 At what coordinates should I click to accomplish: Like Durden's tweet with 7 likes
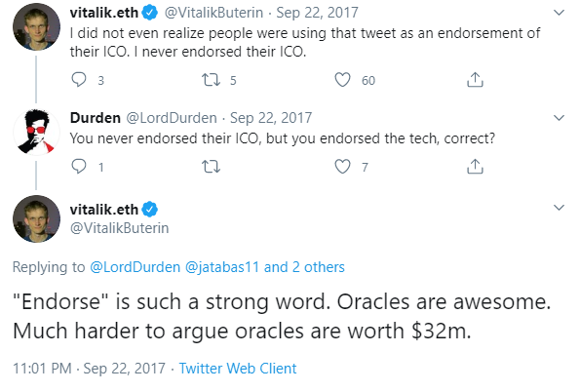tap(342, 167)
